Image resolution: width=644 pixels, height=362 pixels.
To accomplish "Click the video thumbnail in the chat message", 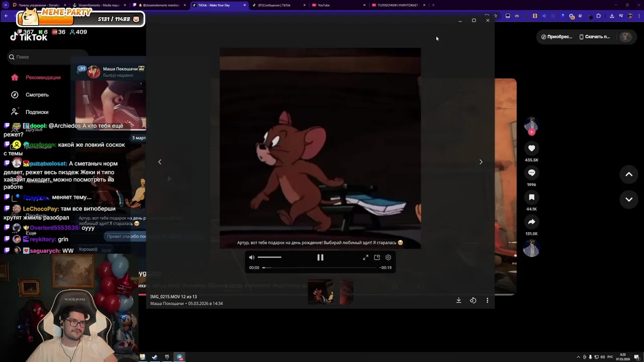I will coord(111,105).
